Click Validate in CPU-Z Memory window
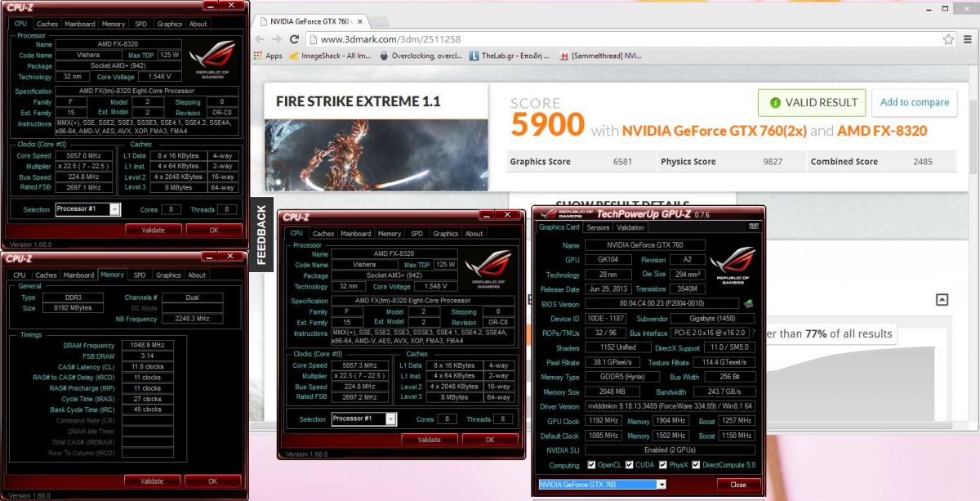 coord(152,481)
